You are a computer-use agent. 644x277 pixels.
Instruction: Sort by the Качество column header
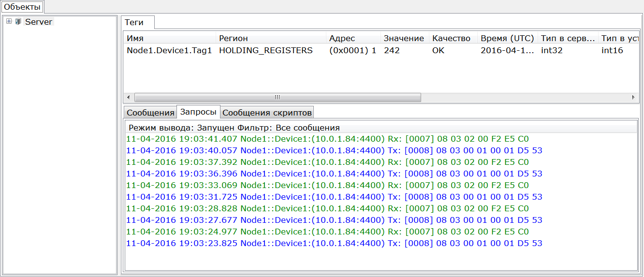click(x=453, y=38)
